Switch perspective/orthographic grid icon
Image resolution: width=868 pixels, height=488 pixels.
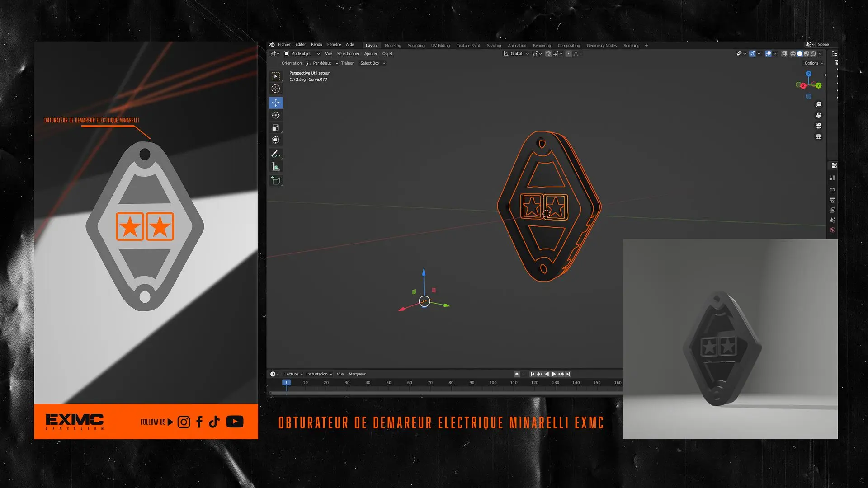[818, 136]
